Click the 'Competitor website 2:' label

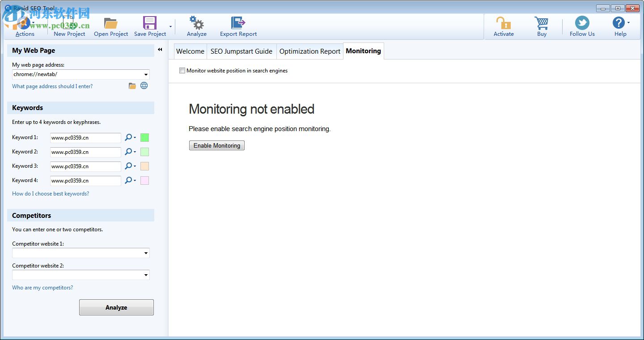(x=38, y=266)
